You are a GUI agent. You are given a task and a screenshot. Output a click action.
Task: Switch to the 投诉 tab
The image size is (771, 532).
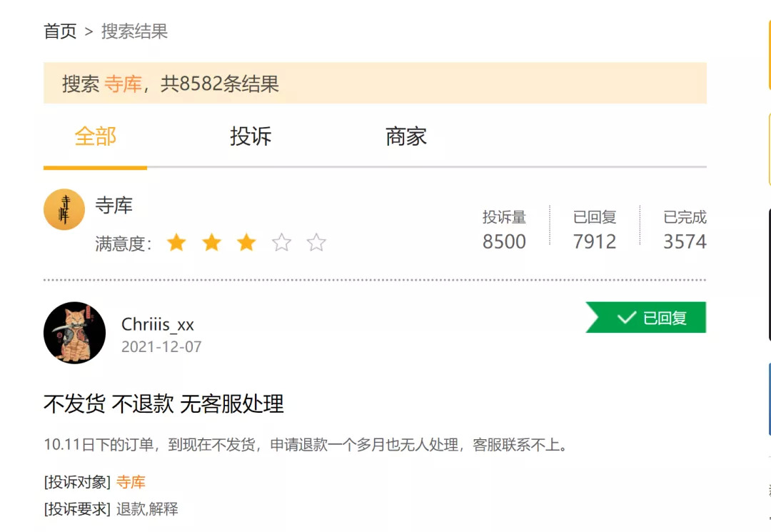click(x=251, y=136)
